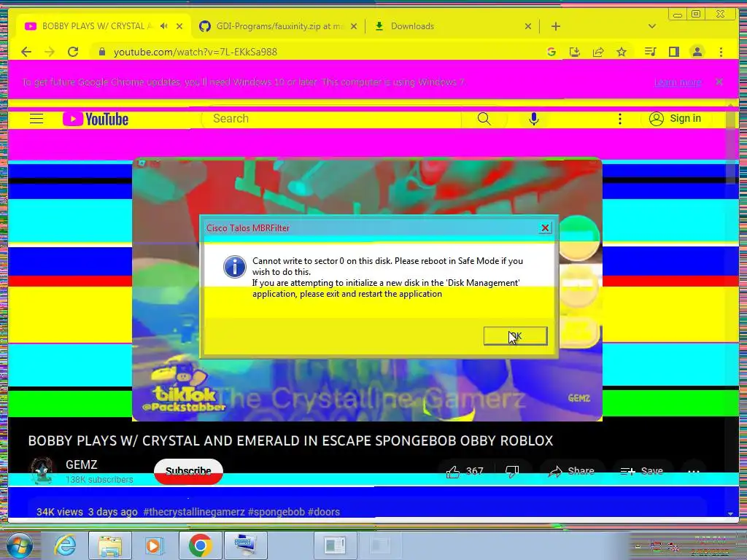
Task: Go forward in Chrome
Action: coord(50,52)
